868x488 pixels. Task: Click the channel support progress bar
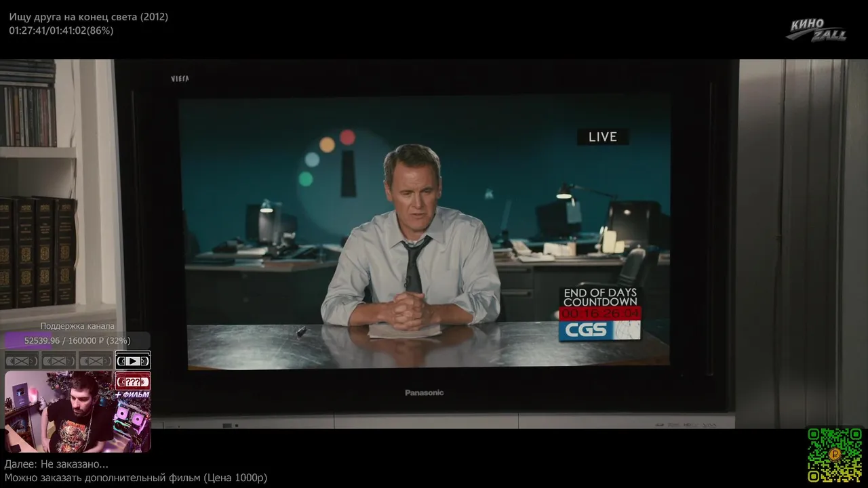tap(77, 340)
